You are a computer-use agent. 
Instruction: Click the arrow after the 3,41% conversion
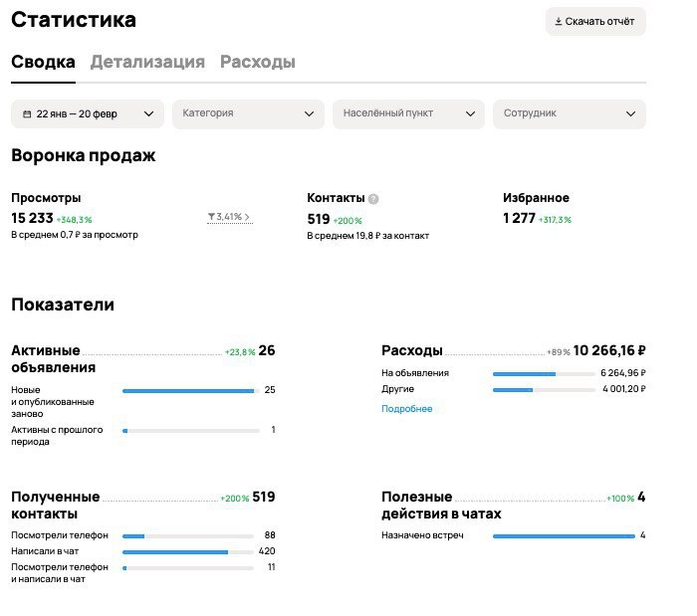(247, 217)
